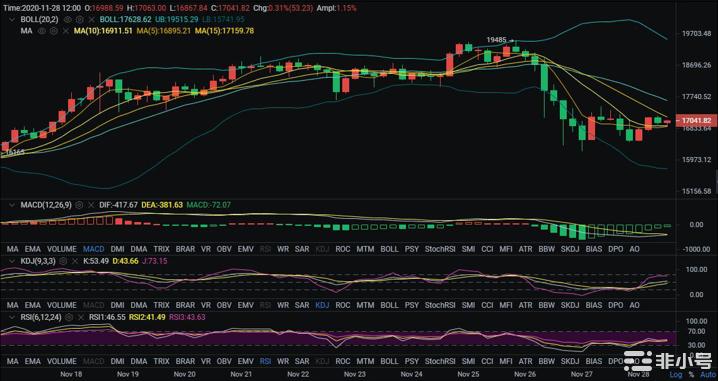
Task: Select BIAS in the indicator row under KDJ panel
Action: coord(594,305)
